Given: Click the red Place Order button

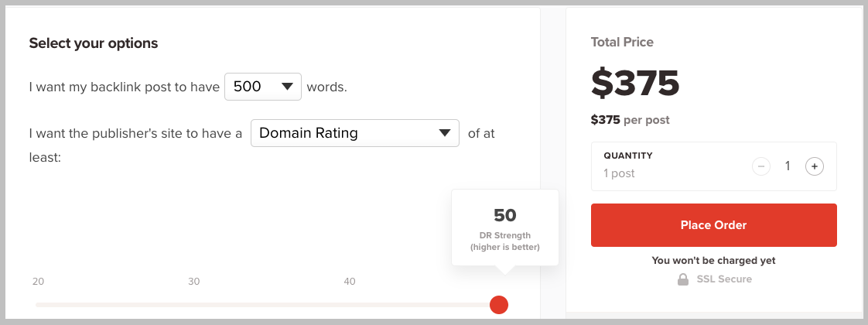Looking at the screenshot, I should pyautogui.click(x=713, y=225).
